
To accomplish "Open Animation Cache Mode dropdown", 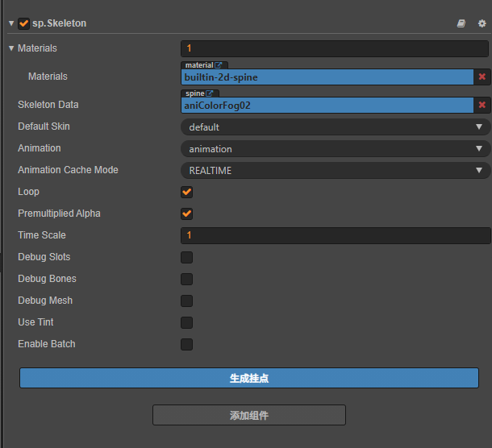I will tap(336, 171).
